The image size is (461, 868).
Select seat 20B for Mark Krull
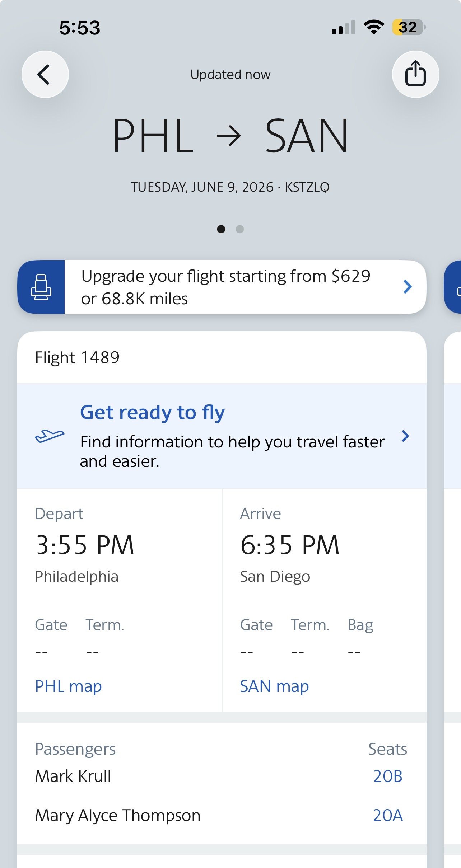(x=388, y=776)
